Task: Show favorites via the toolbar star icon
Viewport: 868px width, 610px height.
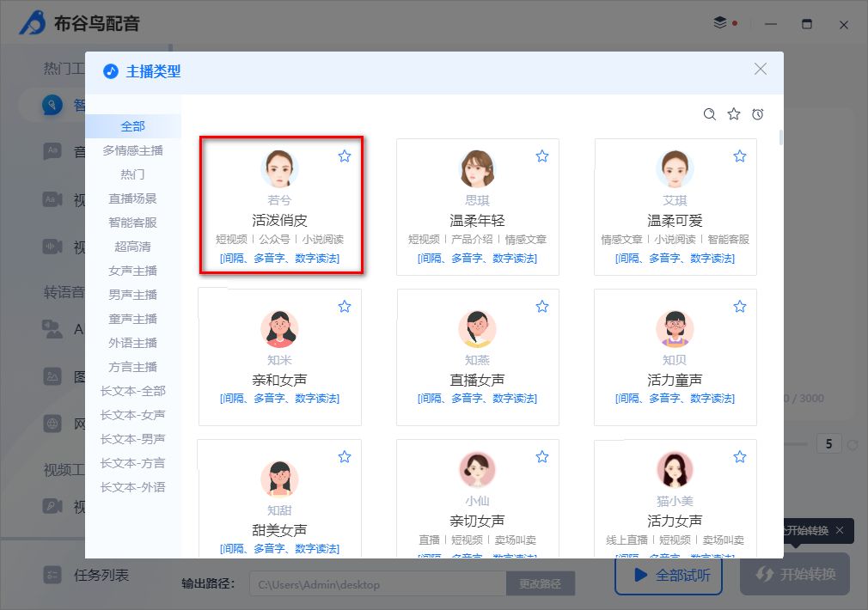Action: click(734, 114)
